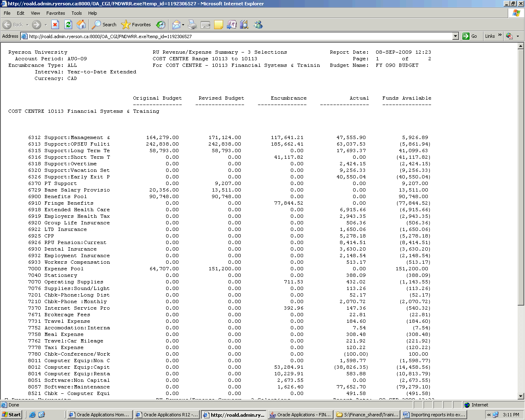The height and width of the screenshot is (420, 525).
Task: Click the Stop loading icon
Action: (x=55, y=25)
